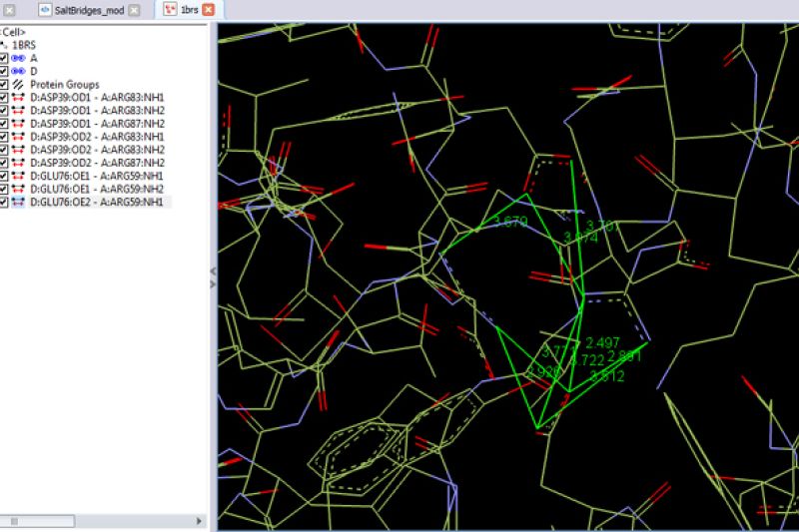The width and height of the screenshot is (799, 532).
Task: Select row D:ASP39:OD2 - A:ARG87:NH2
Action: (x=97, y=163)
